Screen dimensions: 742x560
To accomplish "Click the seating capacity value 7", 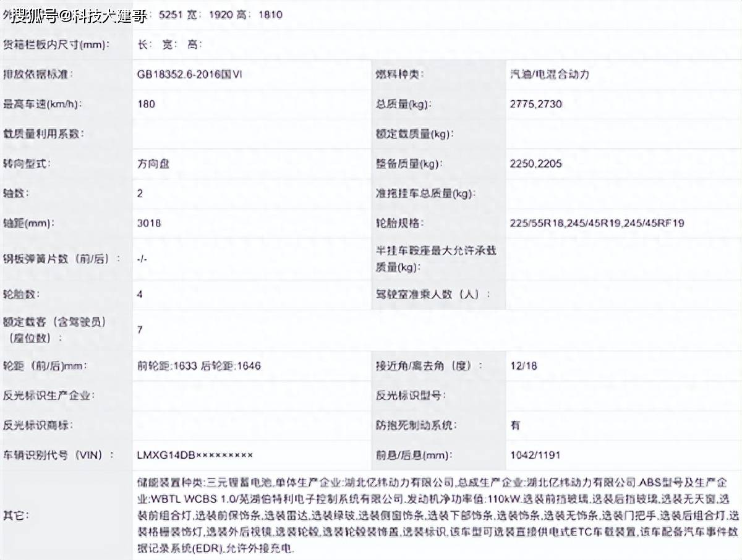I will [x=140, y=331].
